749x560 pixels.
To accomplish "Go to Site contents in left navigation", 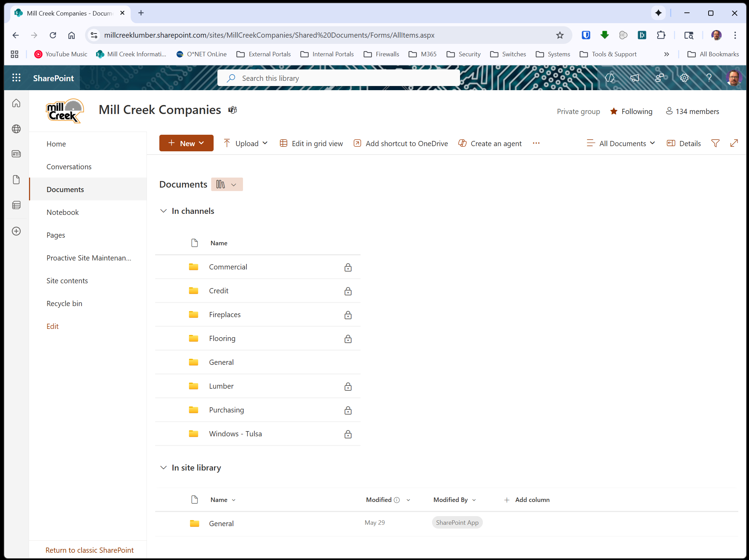I will coord(67,281).
